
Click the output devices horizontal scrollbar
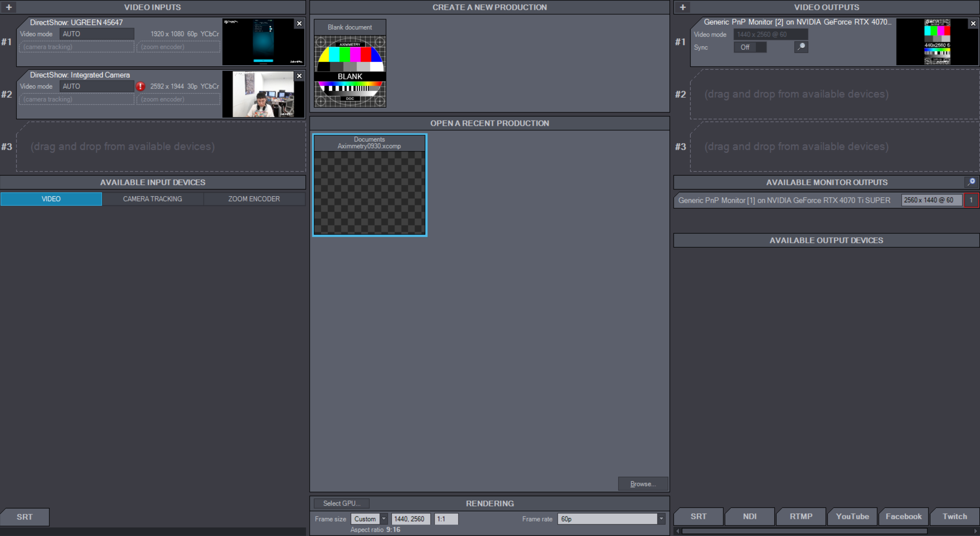coord(804,531)
